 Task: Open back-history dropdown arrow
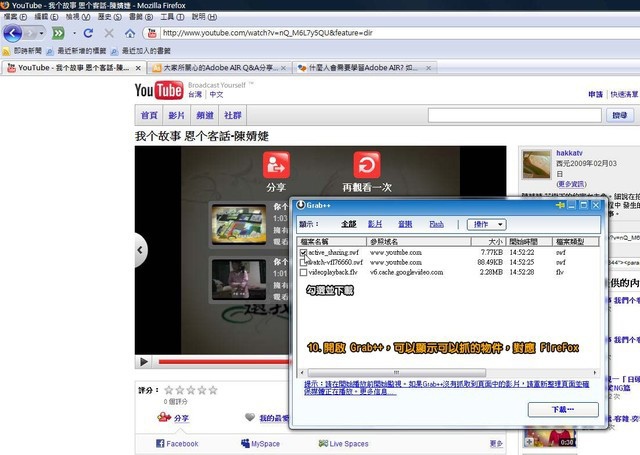point(41,33)
